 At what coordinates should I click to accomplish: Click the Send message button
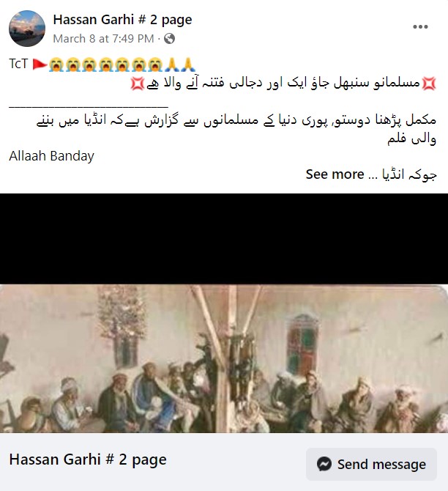371,464
